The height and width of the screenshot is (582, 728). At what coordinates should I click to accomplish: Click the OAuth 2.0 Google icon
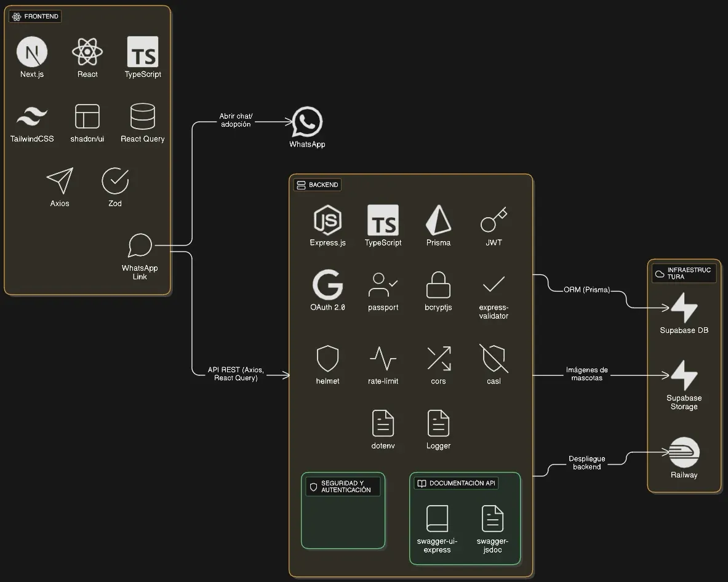point(327,285)
